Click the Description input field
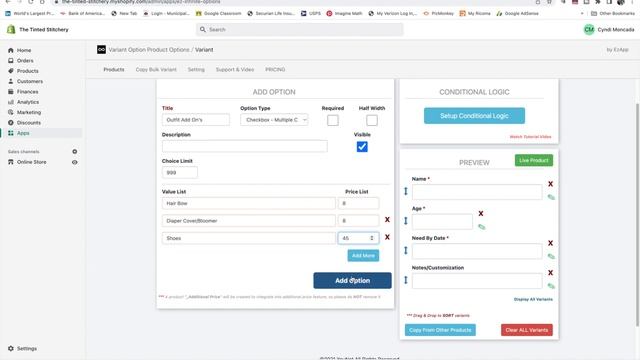 pyautogui.click(x=244, y=146)
